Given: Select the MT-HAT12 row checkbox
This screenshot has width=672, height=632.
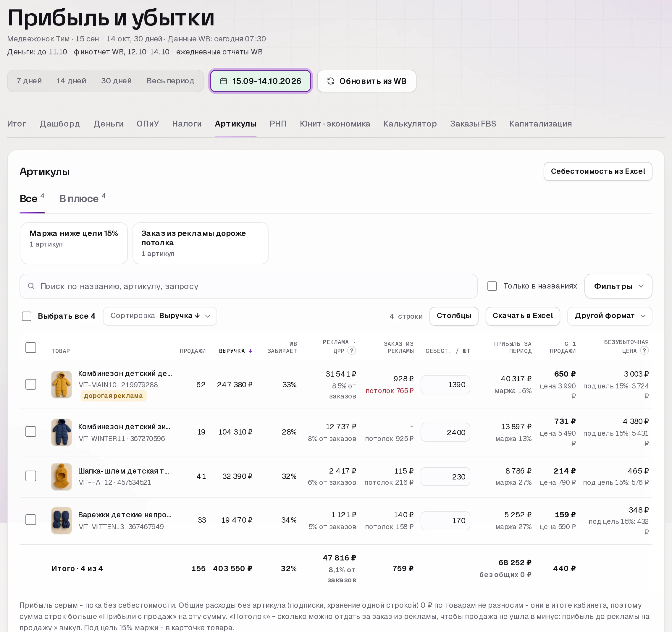Looking at the screenshot, I should point(31,476).
